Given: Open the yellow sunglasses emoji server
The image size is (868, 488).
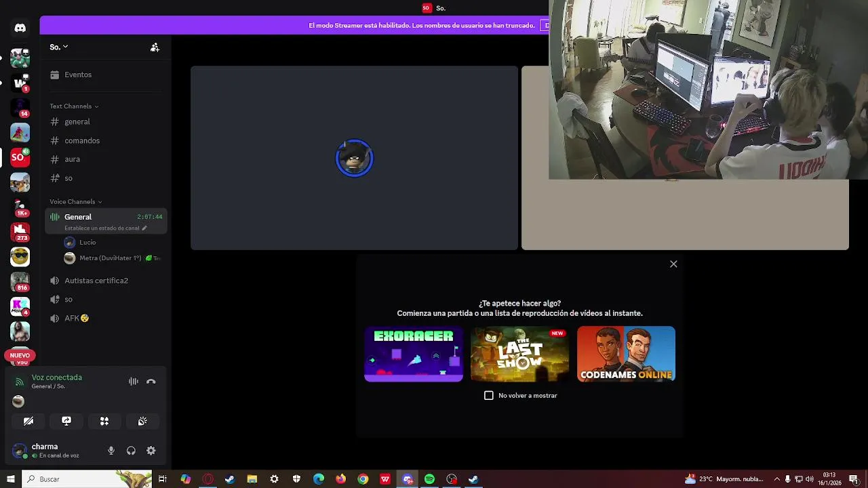Looking at the screenshot, I should tap(20, 257).
